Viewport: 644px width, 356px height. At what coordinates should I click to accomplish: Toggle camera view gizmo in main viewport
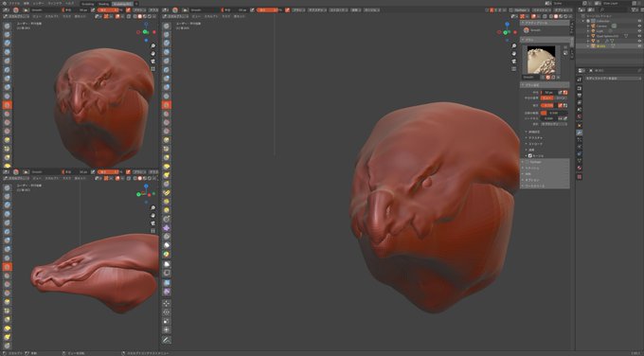pyautogui.click(x=514, y=62)
